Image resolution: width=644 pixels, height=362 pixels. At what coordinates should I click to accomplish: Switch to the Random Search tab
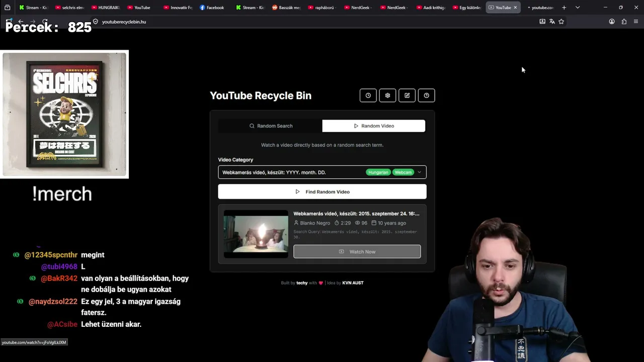(x=271, y=126)
